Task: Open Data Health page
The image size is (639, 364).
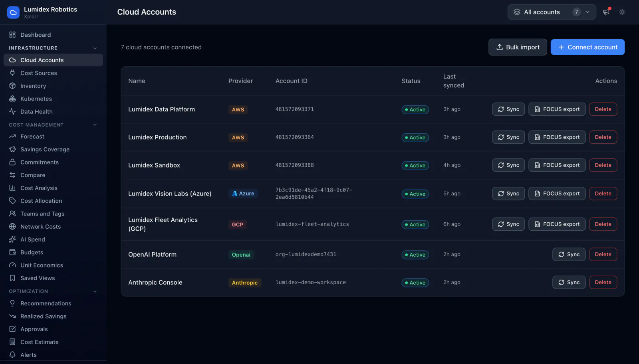Action: click(53, 112)
